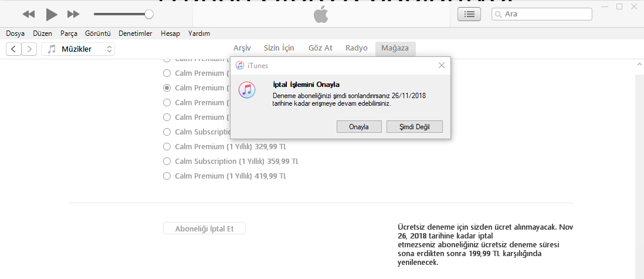Select the Calm Subscription (1 Yıllık) 359,99 TL option
Image resolution: width=644 pixels, height=279 pixels.
click(x=167, y=162)
